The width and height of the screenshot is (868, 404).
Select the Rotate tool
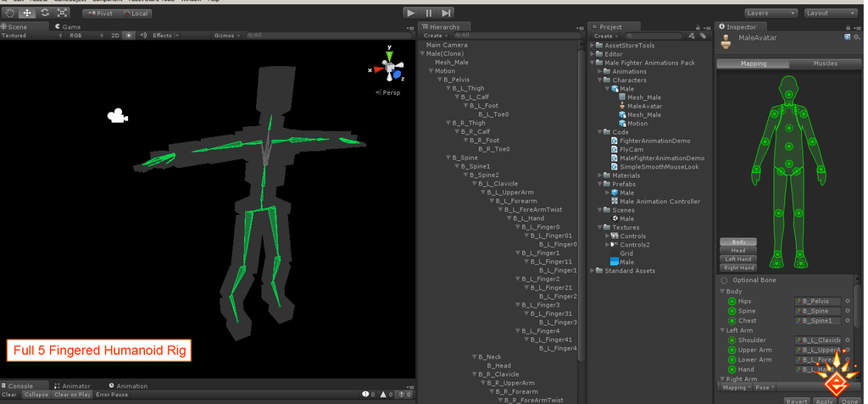(x=45, y=13)
